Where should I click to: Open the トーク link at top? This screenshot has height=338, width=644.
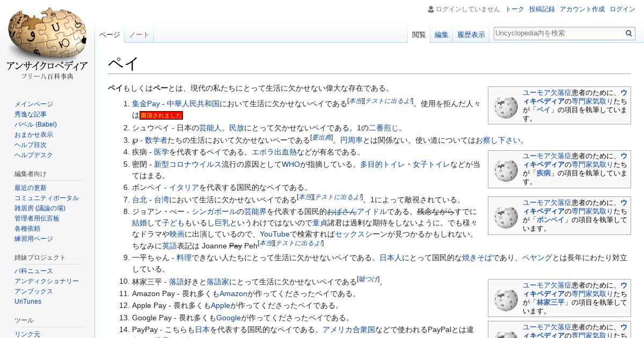pos(515,9)
